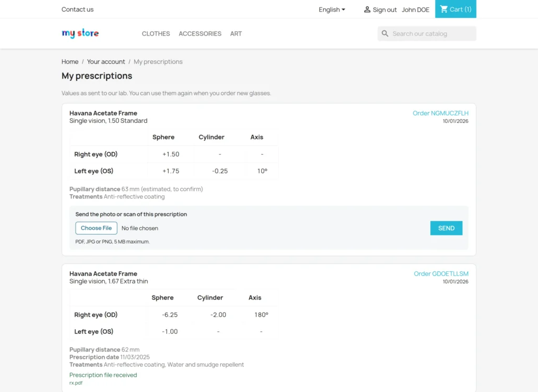The width and height of the screenshot is (538, 392).
Task: Open the Cart (1) button
Action: [x=456, y=9]
